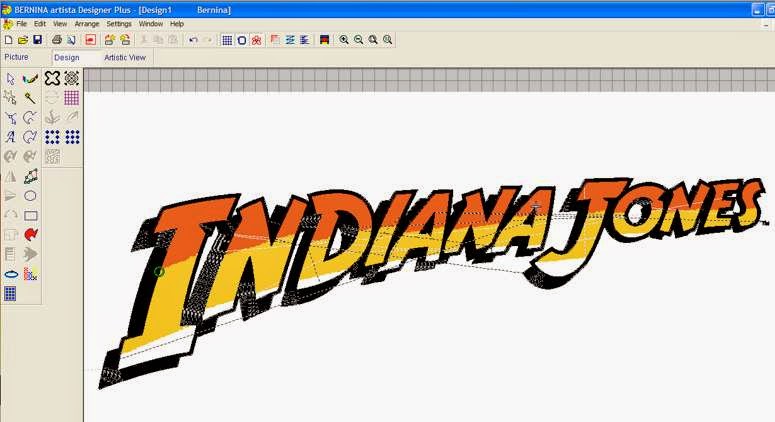
Task: Switch to the Artistic View tab
Action: click(x=125, y=58)
